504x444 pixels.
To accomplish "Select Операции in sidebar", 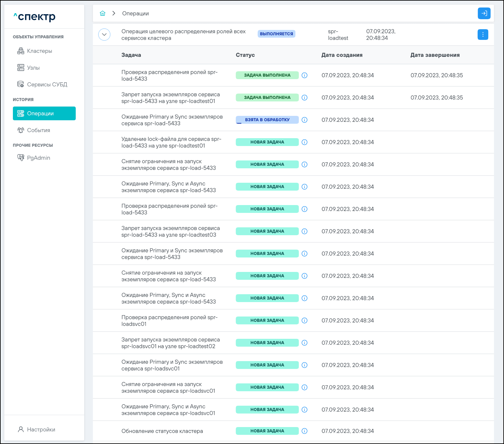I will click(x=44, y=113).
